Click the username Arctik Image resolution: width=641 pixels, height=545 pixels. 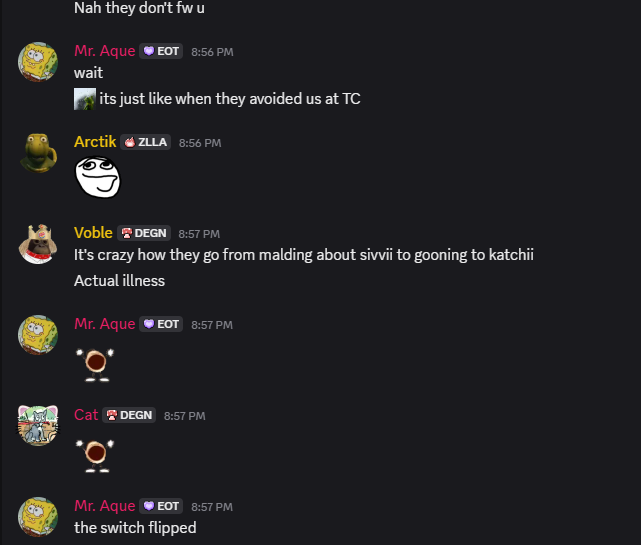coord(95,142)
